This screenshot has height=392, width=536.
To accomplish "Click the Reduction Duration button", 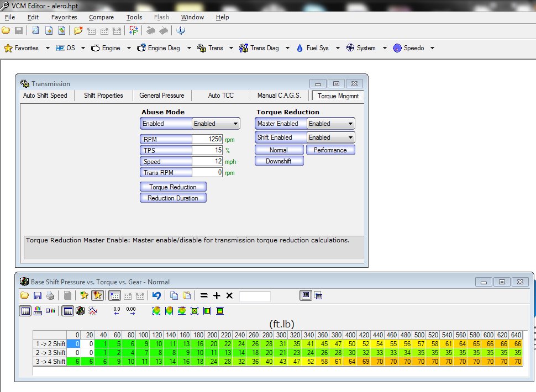I will pos(172,198).
